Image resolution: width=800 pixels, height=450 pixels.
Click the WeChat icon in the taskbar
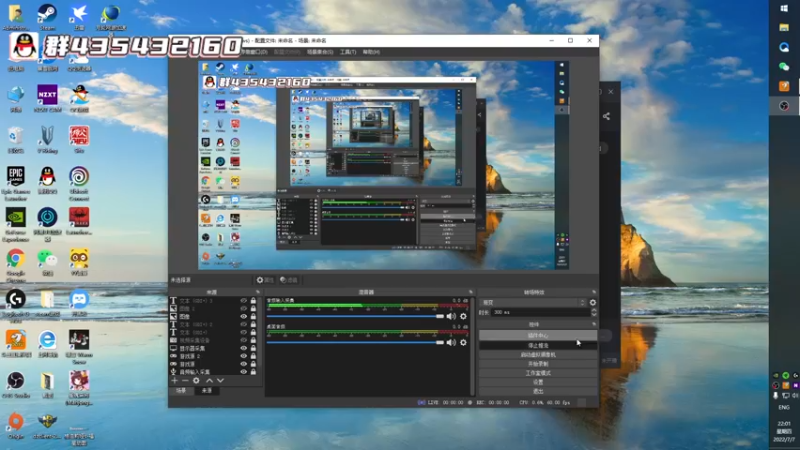click(784, 67)
